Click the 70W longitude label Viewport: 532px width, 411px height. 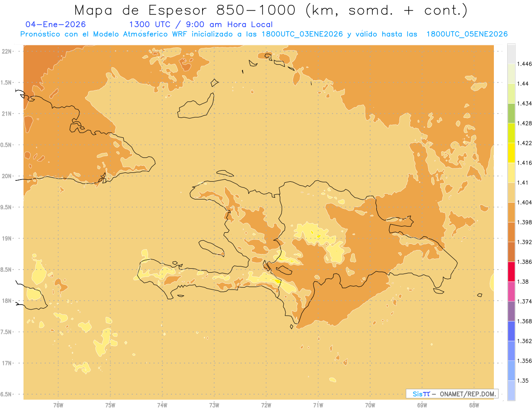(370, 405)
